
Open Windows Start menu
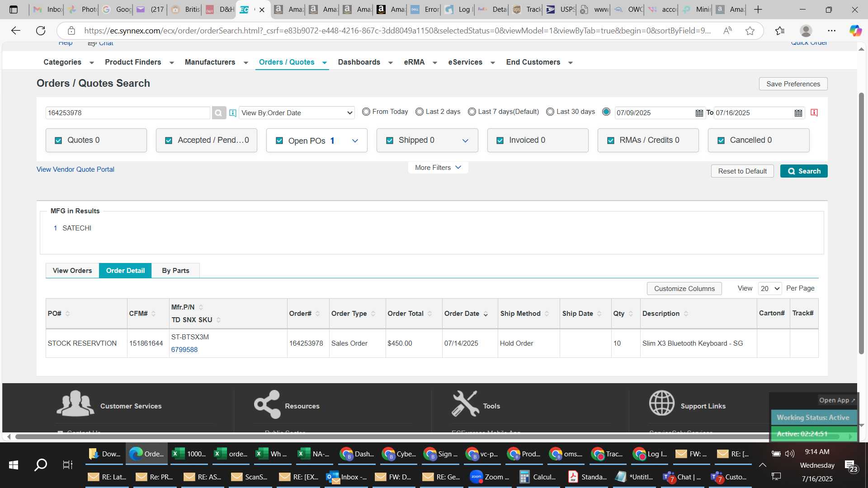point(14,465)
